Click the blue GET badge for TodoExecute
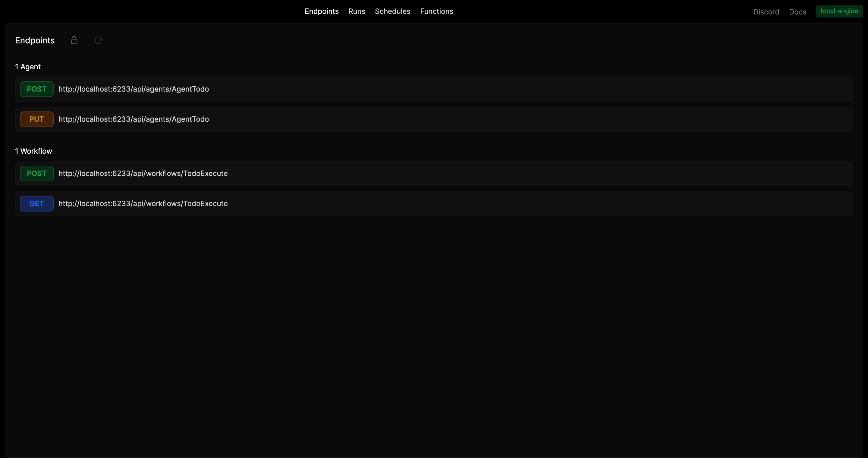868x458 pixels. tap(36, 204)
